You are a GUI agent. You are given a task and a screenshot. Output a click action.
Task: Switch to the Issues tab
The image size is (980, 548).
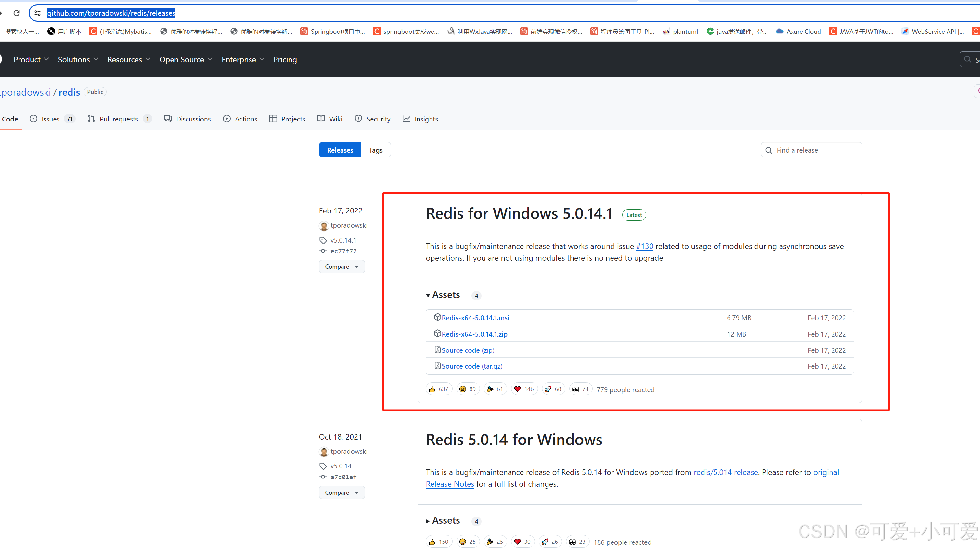point(50,119)
